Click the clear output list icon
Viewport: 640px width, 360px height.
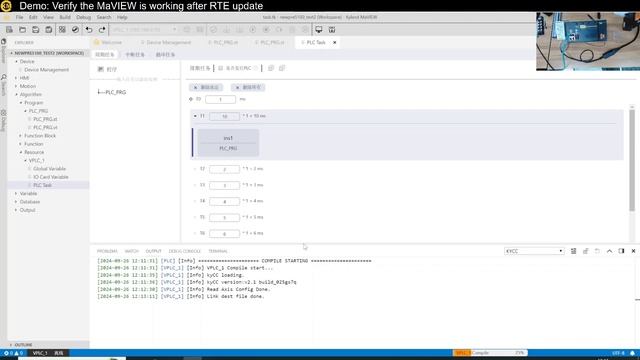[573, 251]
